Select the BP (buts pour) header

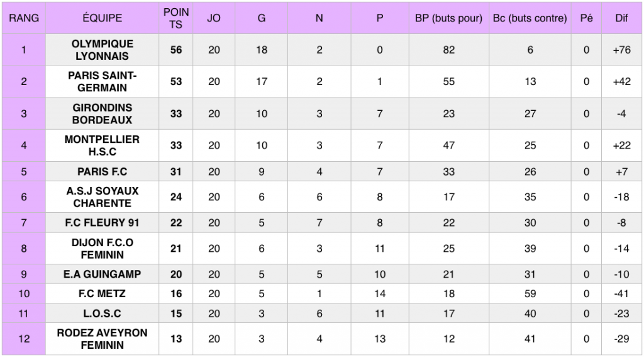point(449,18)
